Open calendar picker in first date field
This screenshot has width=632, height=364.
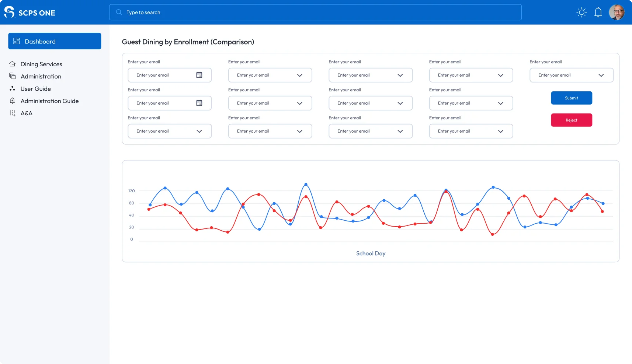pyautogui.click(x=199, y=75)
